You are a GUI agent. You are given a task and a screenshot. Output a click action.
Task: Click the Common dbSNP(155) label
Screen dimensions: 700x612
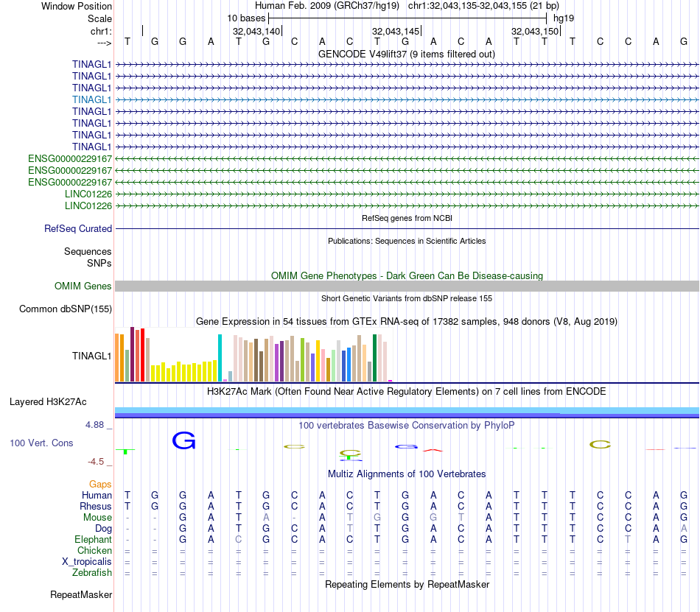click(x=66, y=309)
